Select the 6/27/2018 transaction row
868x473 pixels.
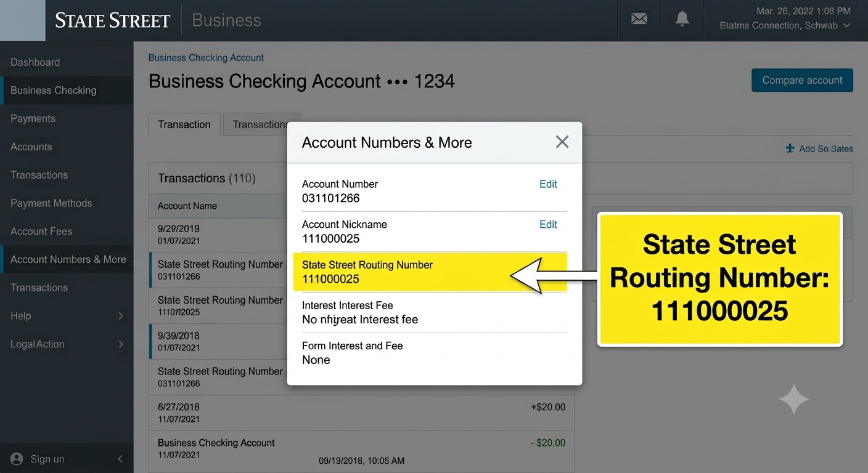pos(362,413)
